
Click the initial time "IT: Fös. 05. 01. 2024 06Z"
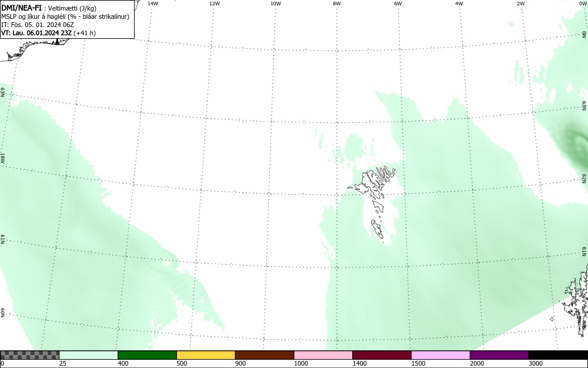pyautogui.click(x=38, y=25)
